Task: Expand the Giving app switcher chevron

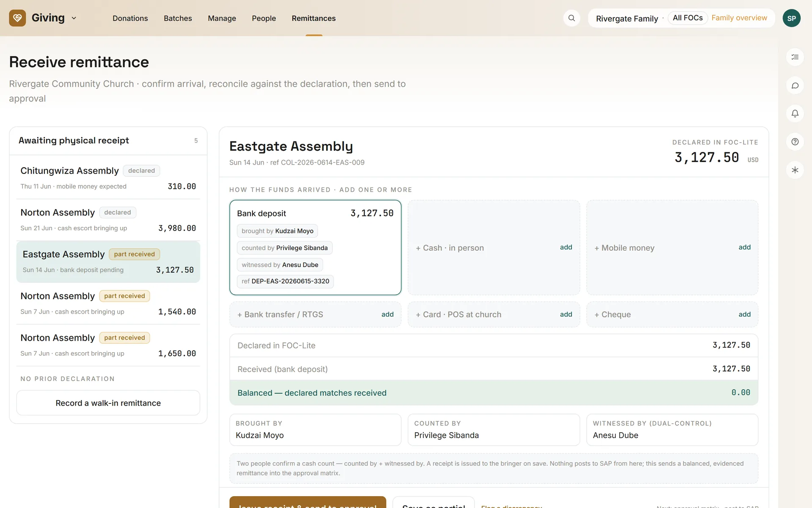Action: click(74, 18)
